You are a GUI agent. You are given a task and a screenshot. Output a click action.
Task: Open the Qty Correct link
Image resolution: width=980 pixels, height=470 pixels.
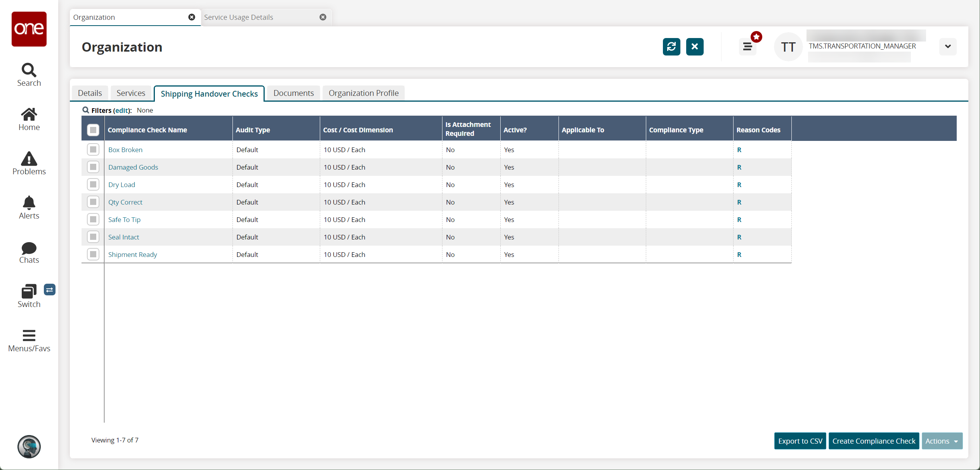pyautogui.click(x=125, y=202)
